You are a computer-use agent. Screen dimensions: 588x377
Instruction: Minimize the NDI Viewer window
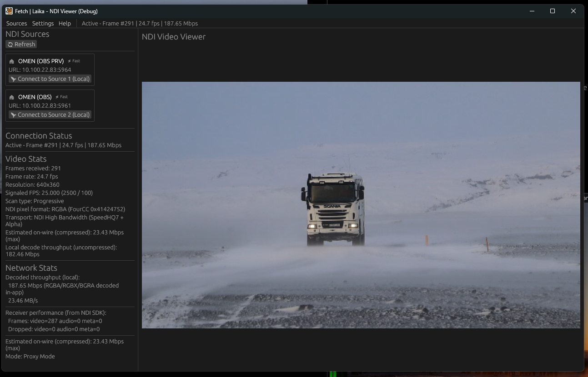click(532, 11)
